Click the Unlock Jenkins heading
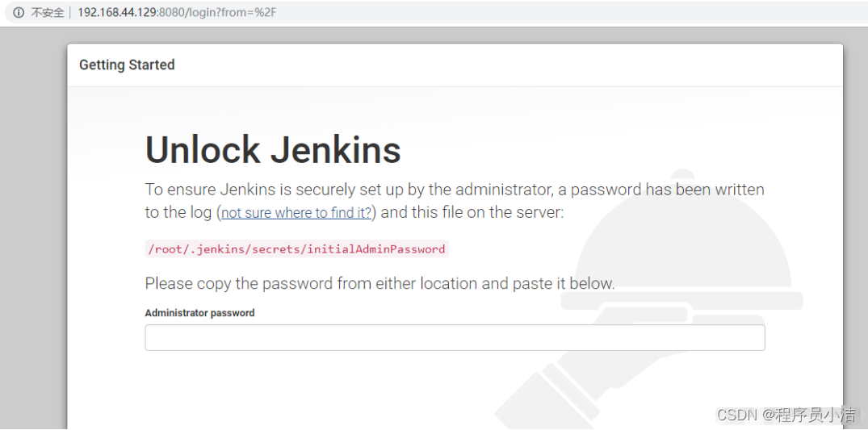 [273, 149]
